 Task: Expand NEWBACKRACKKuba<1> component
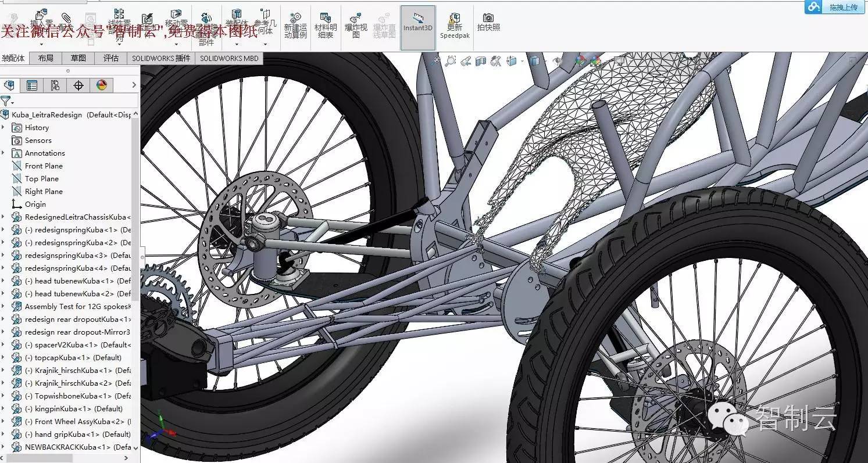(x=3, y=447)
